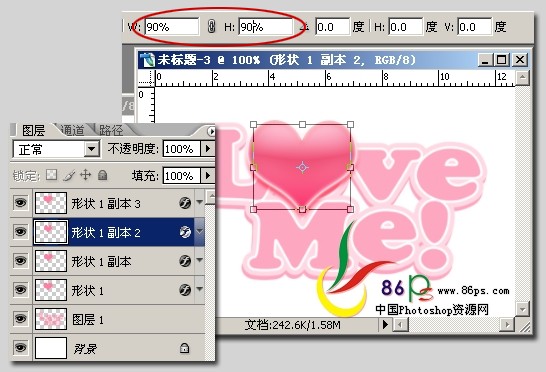546x372 pixels.
Task: Open layer effects icon on 形状 1 副本 2
Action: 185,232
